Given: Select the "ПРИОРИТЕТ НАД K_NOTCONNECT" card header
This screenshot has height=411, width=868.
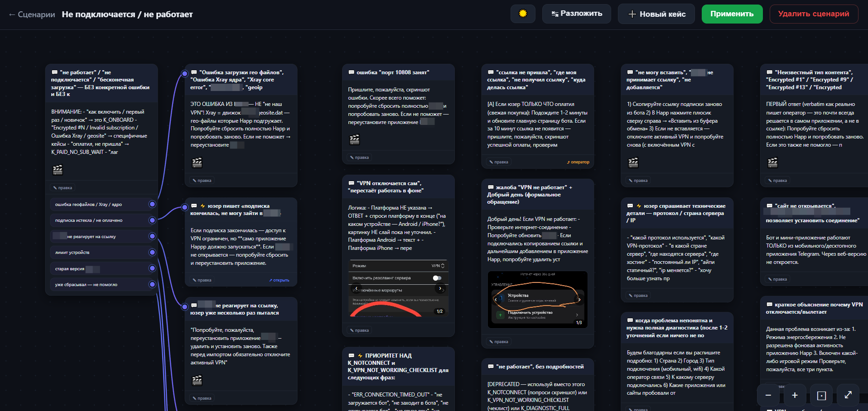Looking at the screenshot, I should coord(398,366).
